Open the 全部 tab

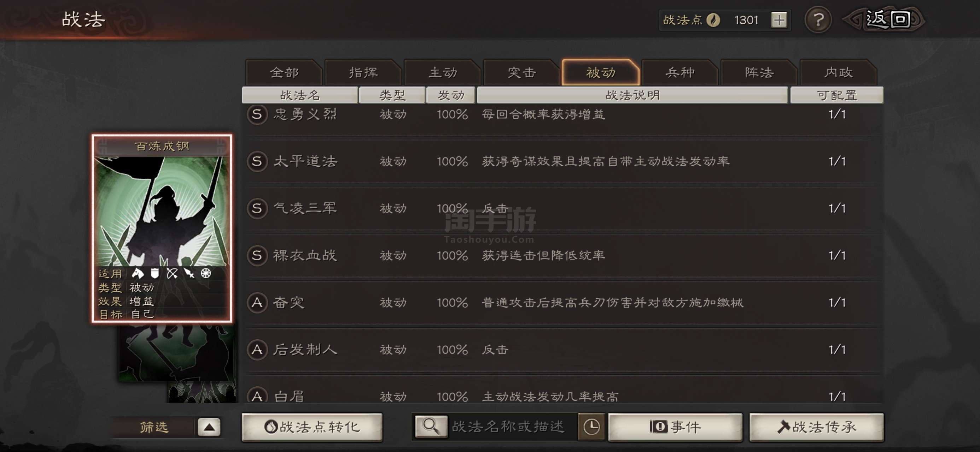(x=284, y=72)
